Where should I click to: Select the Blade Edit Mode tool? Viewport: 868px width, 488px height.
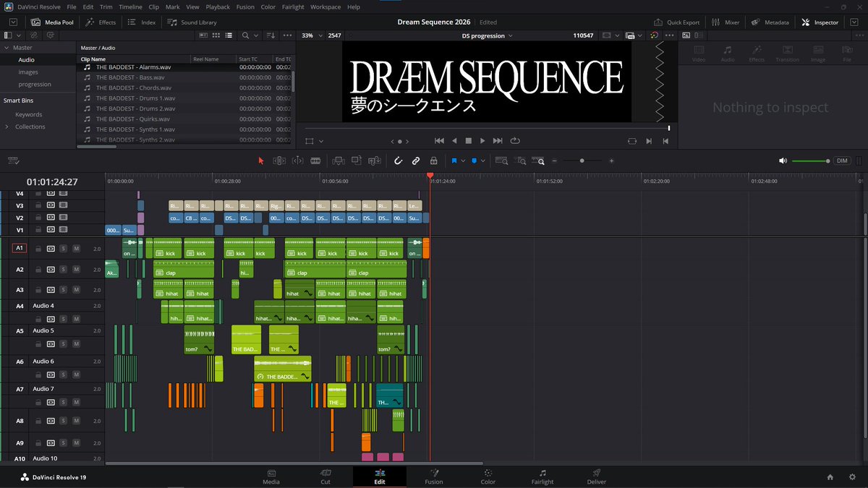point(315,160)
